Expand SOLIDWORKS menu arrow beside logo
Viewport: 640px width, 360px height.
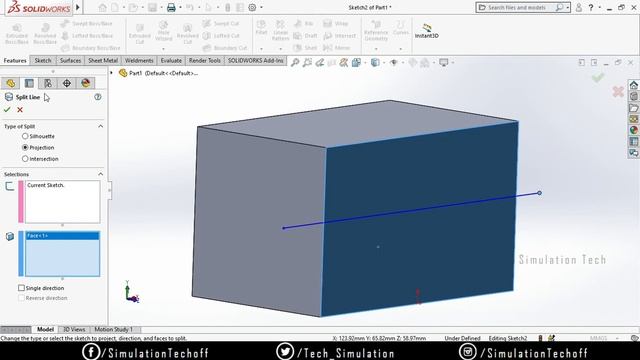(x=78, y=7)
